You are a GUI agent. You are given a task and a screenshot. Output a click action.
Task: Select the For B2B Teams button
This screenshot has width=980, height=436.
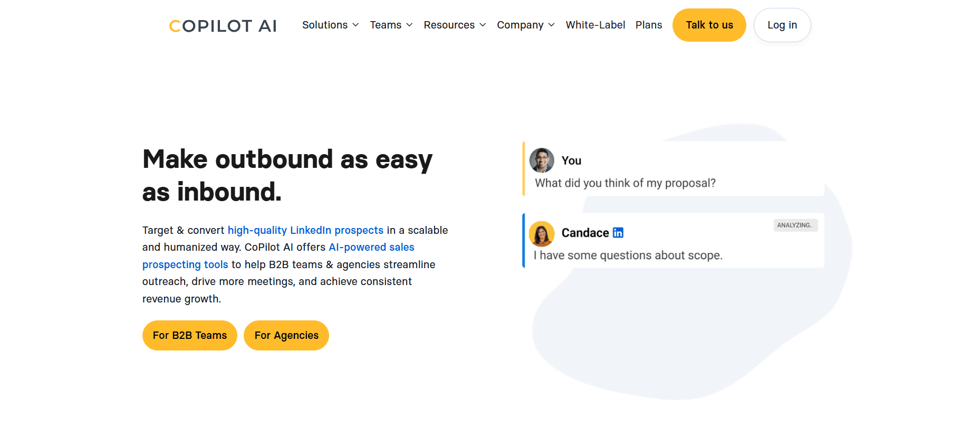[x=190, y=335]
